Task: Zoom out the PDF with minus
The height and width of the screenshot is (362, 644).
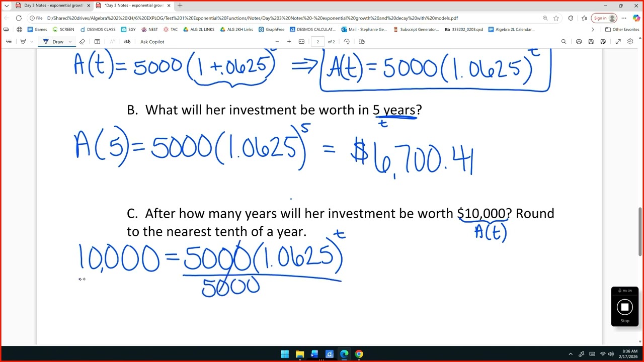Action: pos(277,42)
